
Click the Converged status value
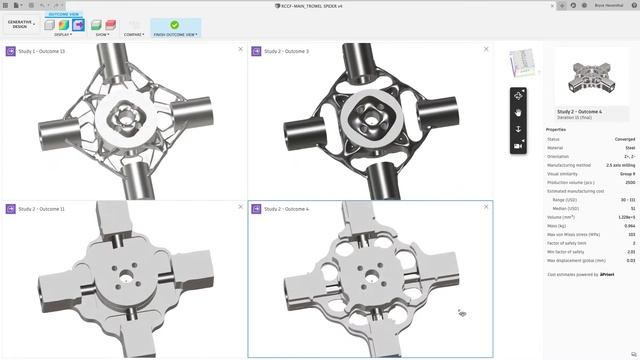625,139
